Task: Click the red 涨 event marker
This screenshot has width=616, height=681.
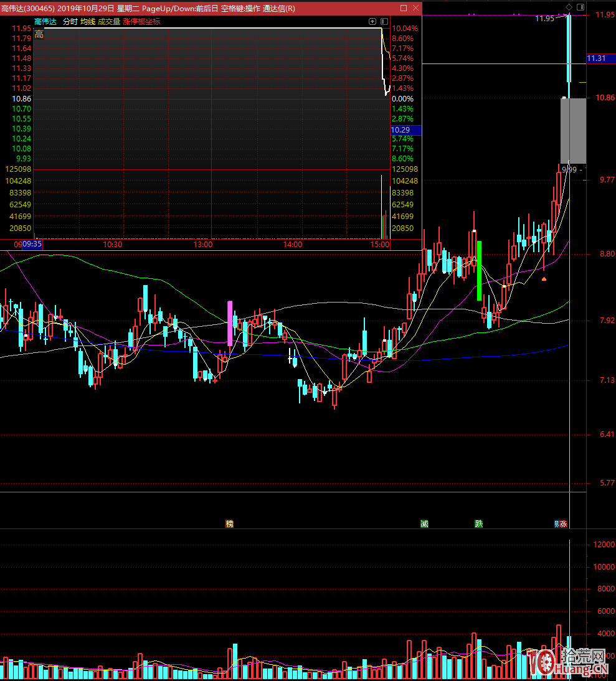Action: pos(564,524)
